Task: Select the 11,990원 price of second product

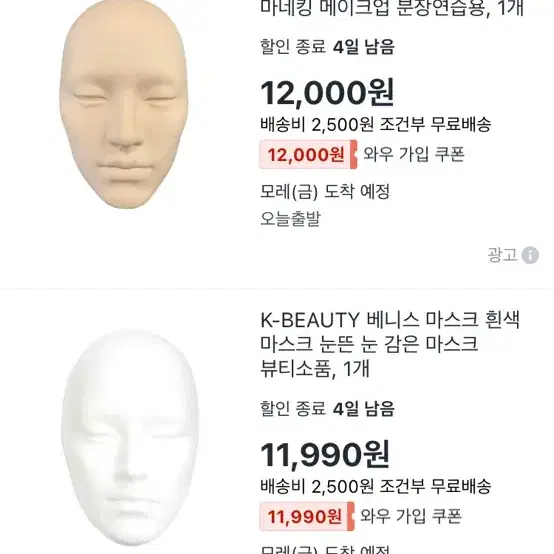Action: click(325, 455)
